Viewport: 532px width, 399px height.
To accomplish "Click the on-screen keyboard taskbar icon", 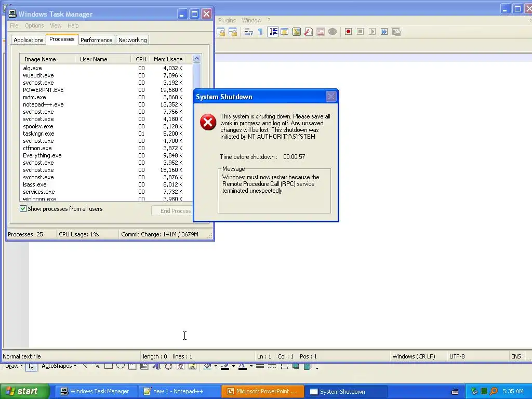I will [455, 392].
